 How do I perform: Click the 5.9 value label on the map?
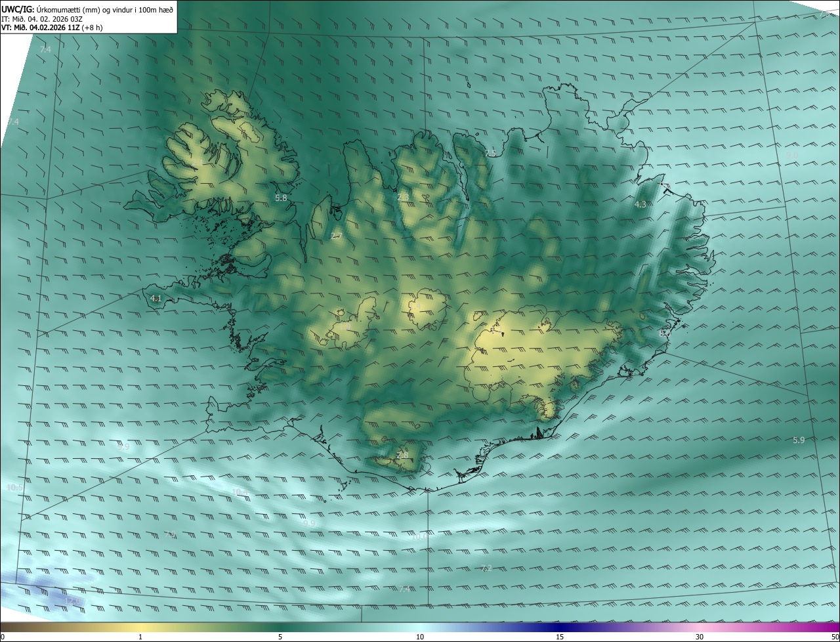tap(798, 440)
